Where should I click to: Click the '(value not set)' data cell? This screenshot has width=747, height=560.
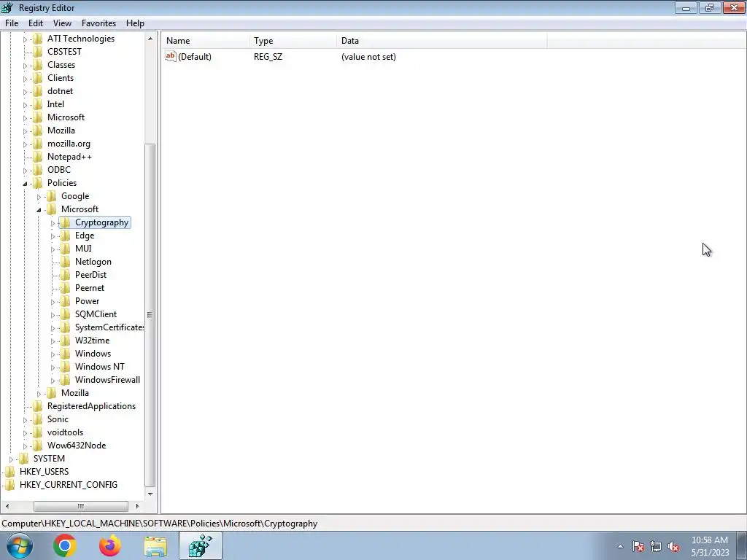click(x=368, y=57)
